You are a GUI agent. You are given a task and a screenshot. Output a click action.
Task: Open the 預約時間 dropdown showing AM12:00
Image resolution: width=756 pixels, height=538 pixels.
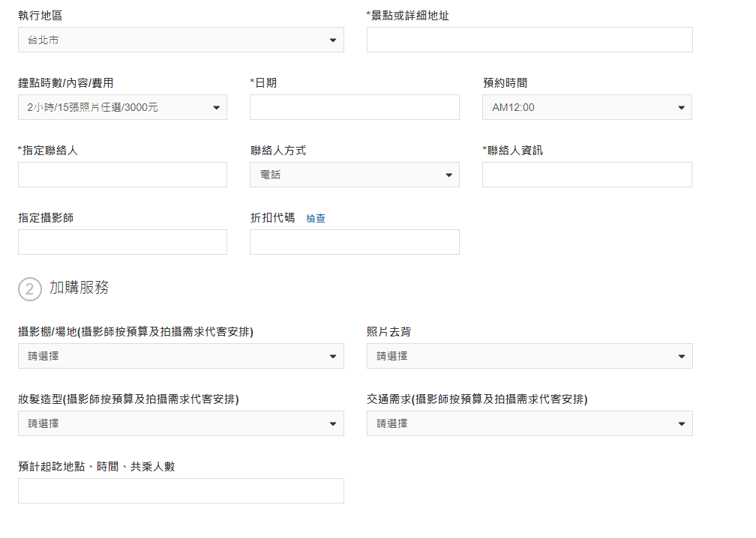[x=586, y=107]
